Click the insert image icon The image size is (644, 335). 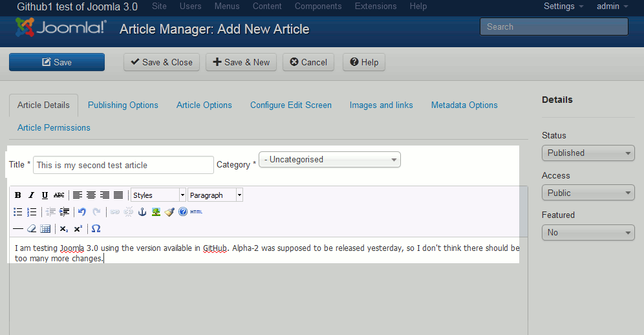pos(156,212)
